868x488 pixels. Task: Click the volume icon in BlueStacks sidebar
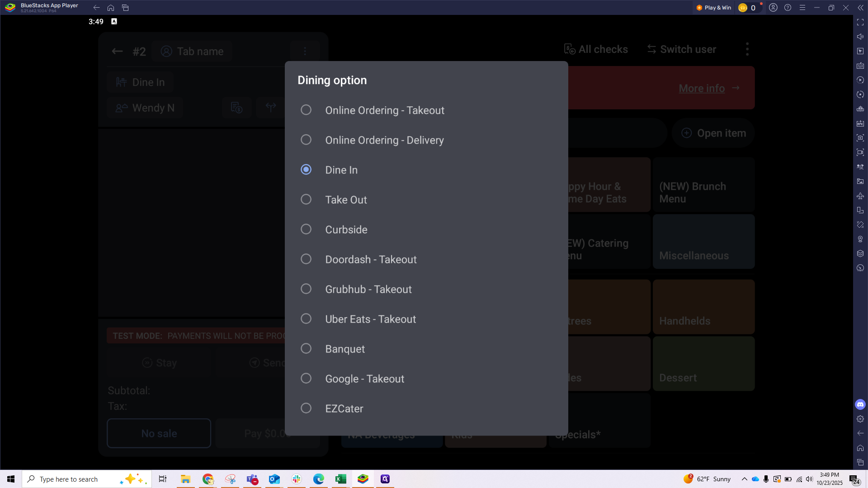(x=860, y=37)
